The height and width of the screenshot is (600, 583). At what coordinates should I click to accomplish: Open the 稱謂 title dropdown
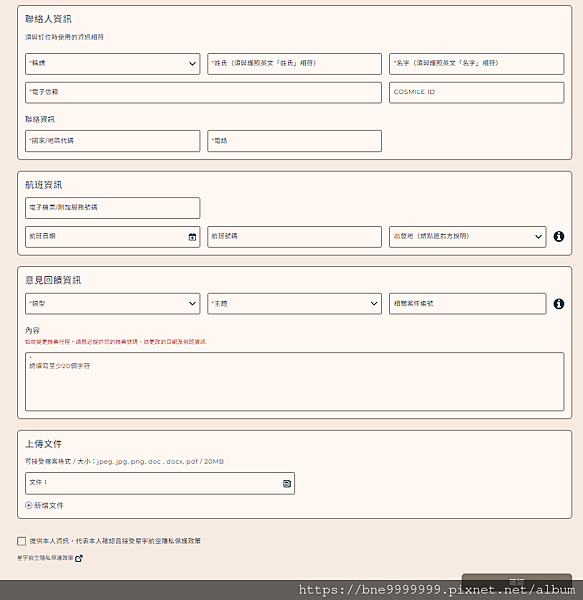click(x=112, y=64)
